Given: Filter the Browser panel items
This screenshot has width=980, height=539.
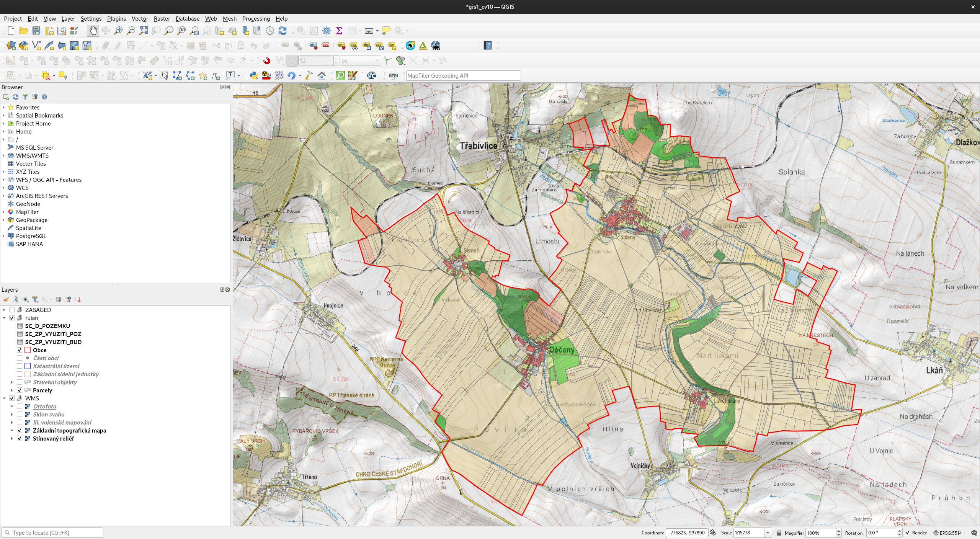Looking at the screenshot, I should pos(25,97).
